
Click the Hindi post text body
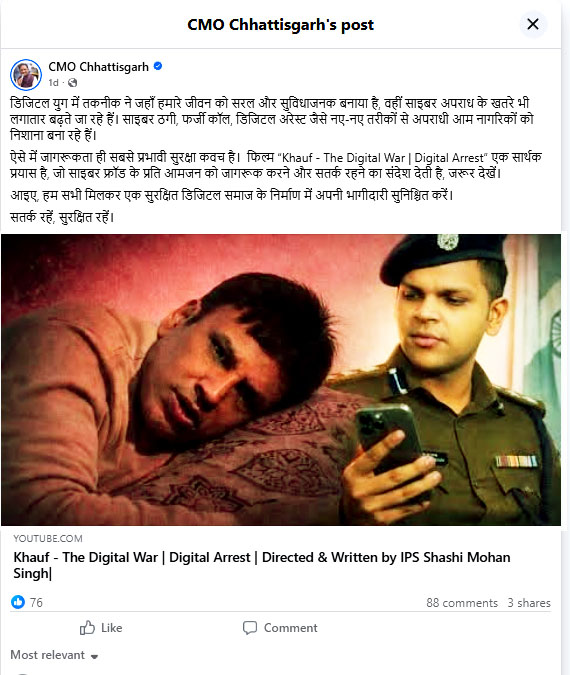click(x=276, y=160)
